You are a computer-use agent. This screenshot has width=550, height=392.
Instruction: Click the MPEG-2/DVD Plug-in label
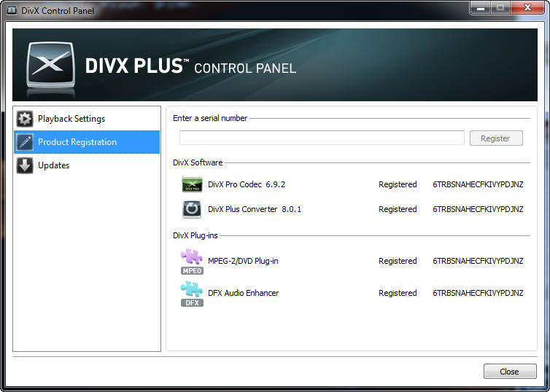click(243, 261)
